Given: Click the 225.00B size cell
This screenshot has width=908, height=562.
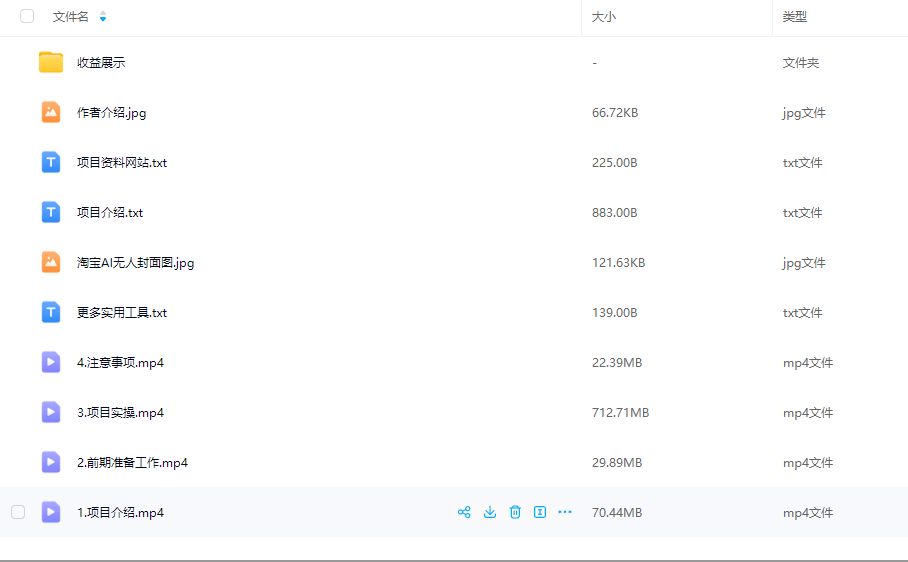Looking at the screenshot, I should point(614,163).
